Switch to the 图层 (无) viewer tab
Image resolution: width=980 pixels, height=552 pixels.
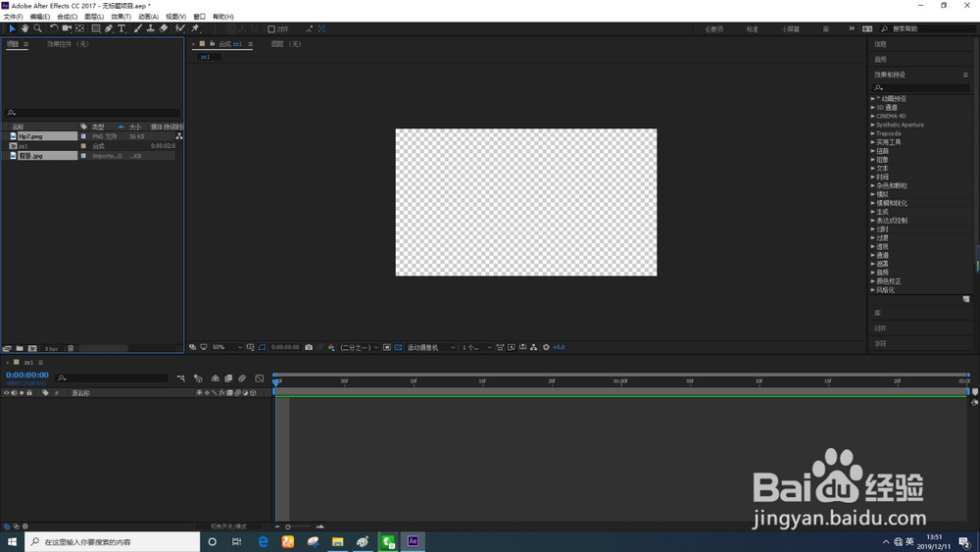[x=286, y=44]
